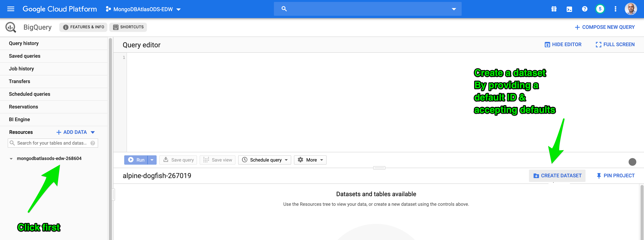
Task: Run the query
Action: coord(136,160)
